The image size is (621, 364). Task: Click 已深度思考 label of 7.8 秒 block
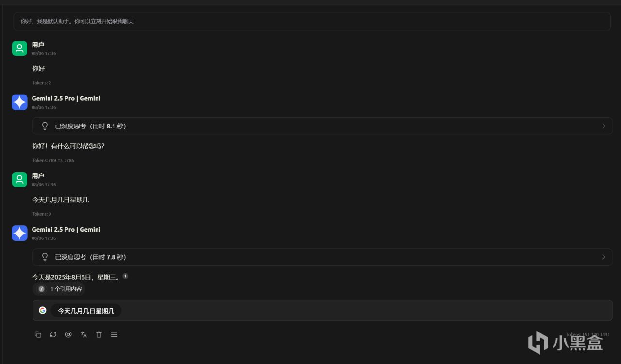pos(70,257)
